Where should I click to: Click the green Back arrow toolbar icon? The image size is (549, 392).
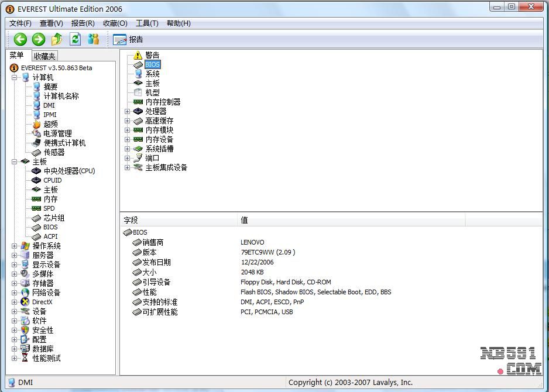[20, 39]
